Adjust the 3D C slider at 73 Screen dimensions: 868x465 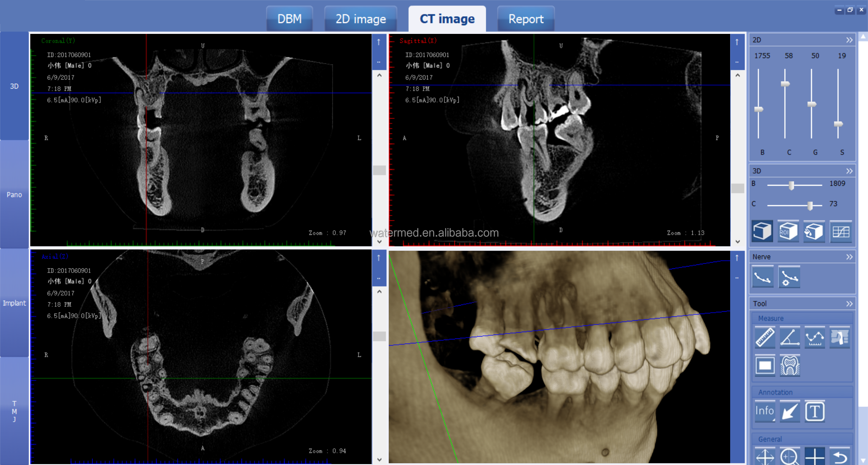click(810, 206)
